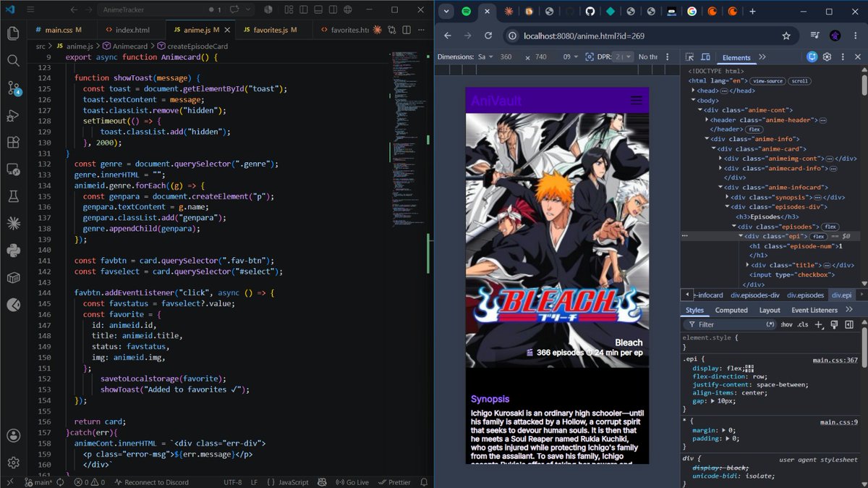Click the LF line ending indicator
The width and height of the screenshot is (868, 488).
(x=254, y=482)
